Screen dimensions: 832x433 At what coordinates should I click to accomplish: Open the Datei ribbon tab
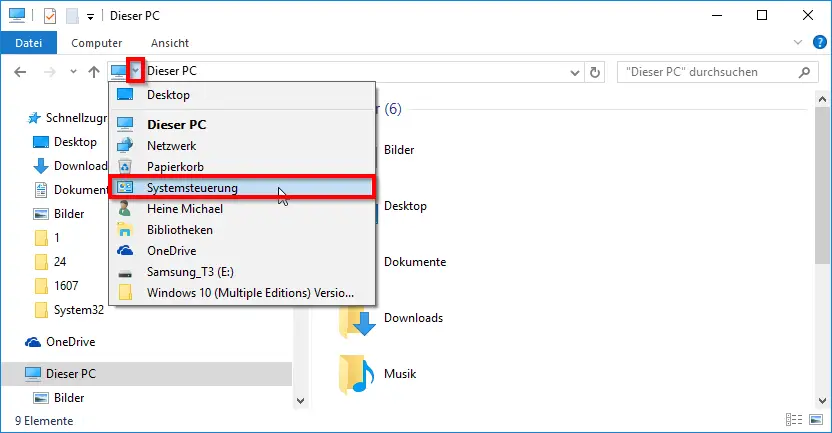pos(29,43)
